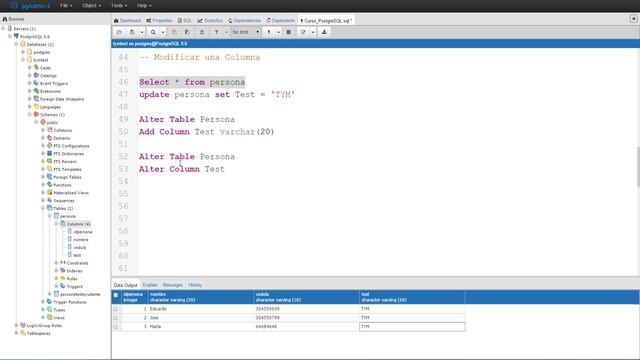Open the Save options dropdown arrow

click(142, 32)
